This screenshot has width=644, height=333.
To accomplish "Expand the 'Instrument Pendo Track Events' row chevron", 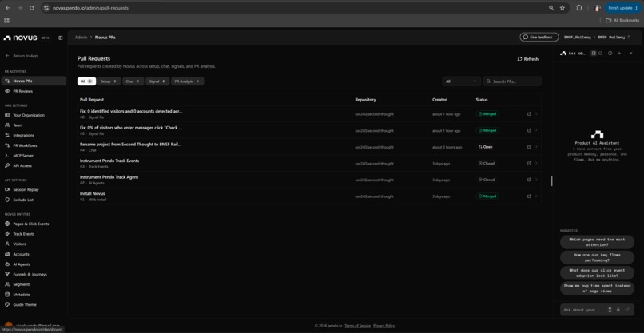I will click(x=536, y=163).
